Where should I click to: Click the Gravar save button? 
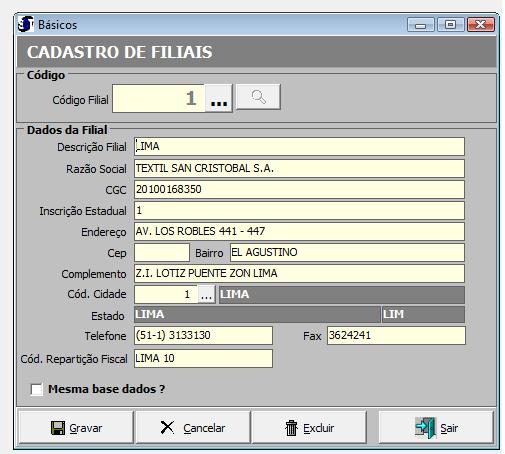(76, 428)
